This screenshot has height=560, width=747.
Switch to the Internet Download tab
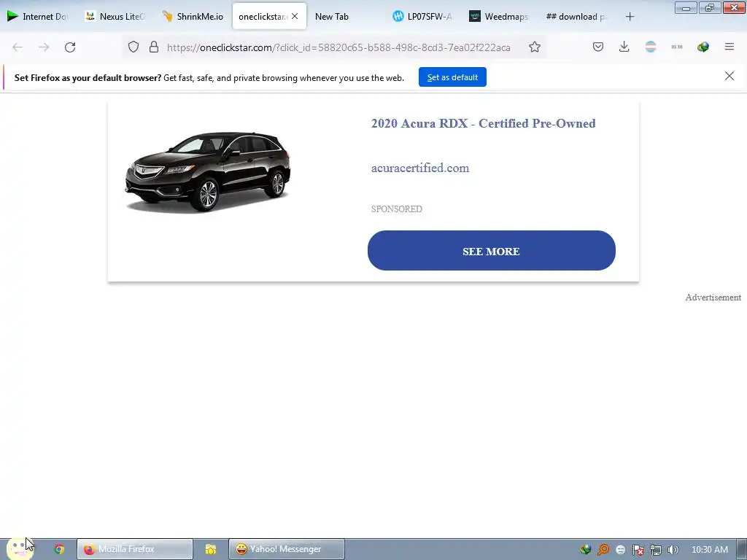click(x=37, y=16)
